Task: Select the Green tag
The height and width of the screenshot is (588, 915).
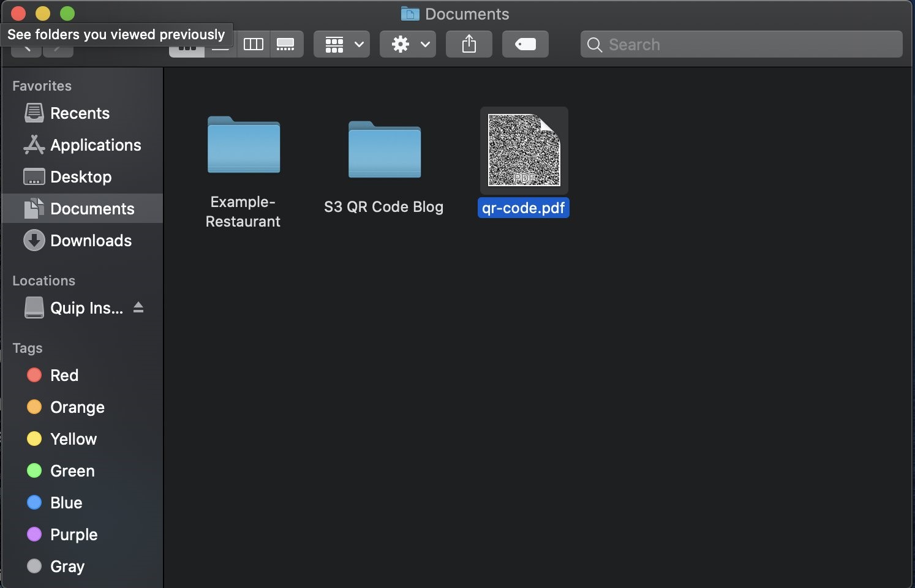Action: point(82,471)
